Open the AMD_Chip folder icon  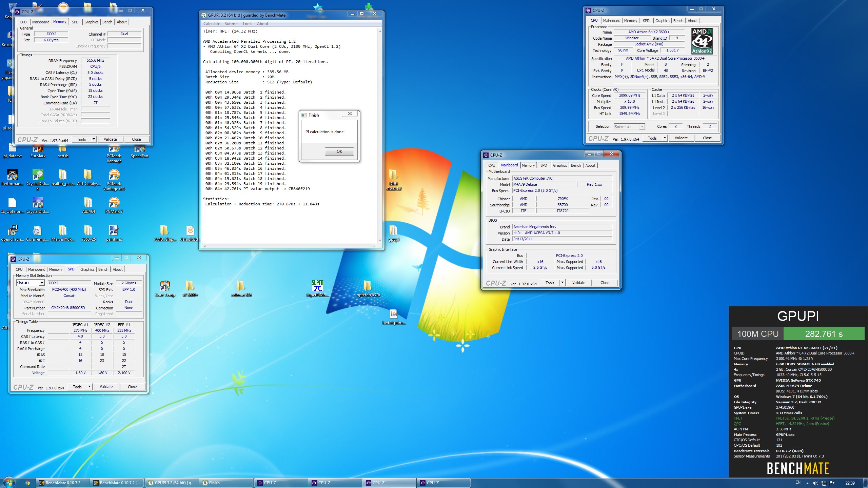(x=165, y=233)
